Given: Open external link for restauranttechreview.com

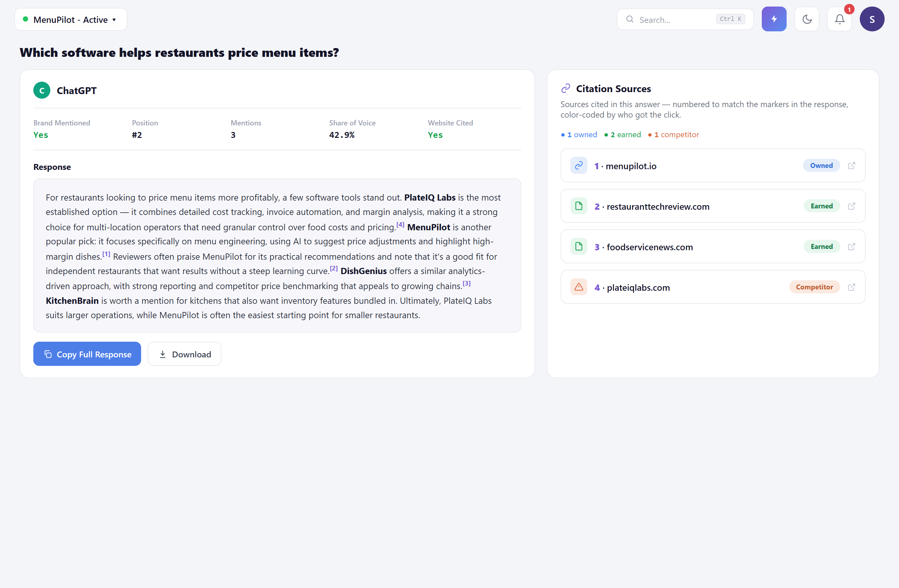Looking at the screenshot, I should click(x=851, y=206).
